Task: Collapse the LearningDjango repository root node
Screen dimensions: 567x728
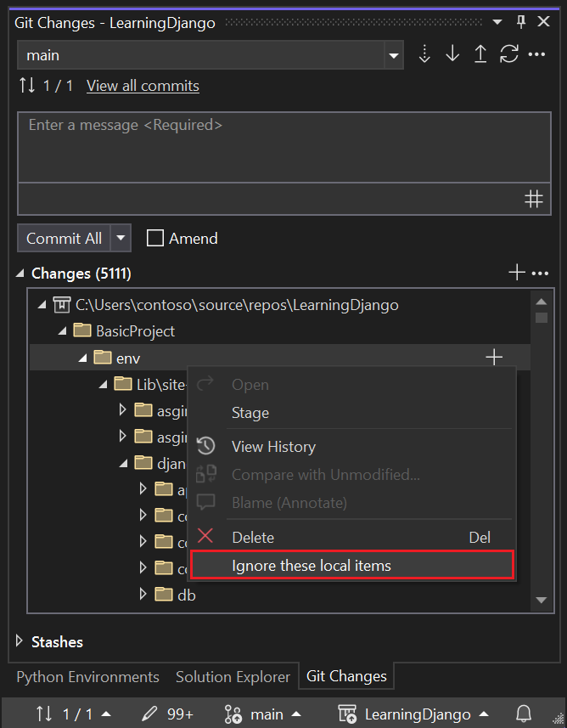Action: point(42,305)
